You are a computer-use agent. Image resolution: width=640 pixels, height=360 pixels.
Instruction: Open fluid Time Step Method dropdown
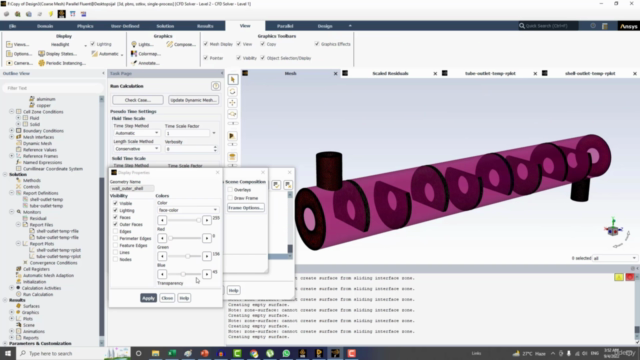[136, 133]
